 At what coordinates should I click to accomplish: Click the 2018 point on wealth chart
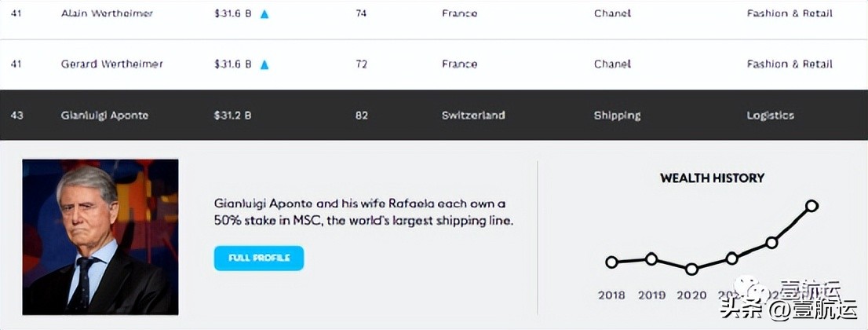(611, 262)
